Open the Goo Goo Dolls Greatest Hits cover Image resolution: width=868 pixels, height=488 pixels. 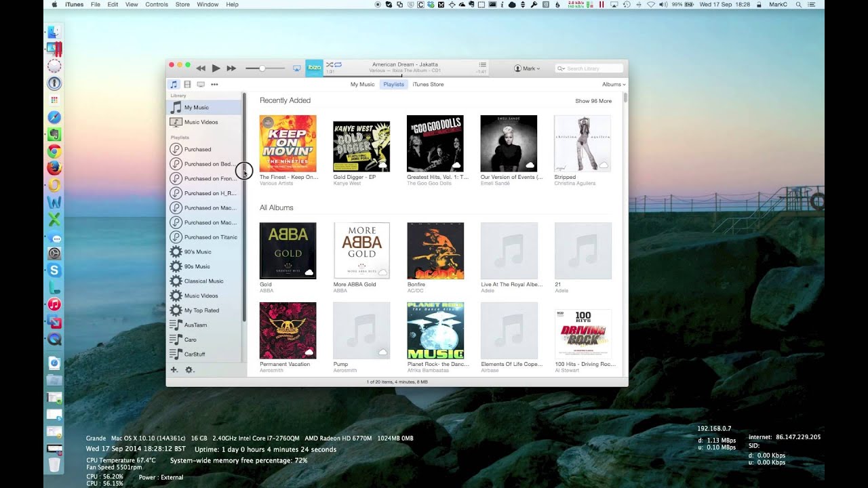pyautogui.click(x=435, y=144)
